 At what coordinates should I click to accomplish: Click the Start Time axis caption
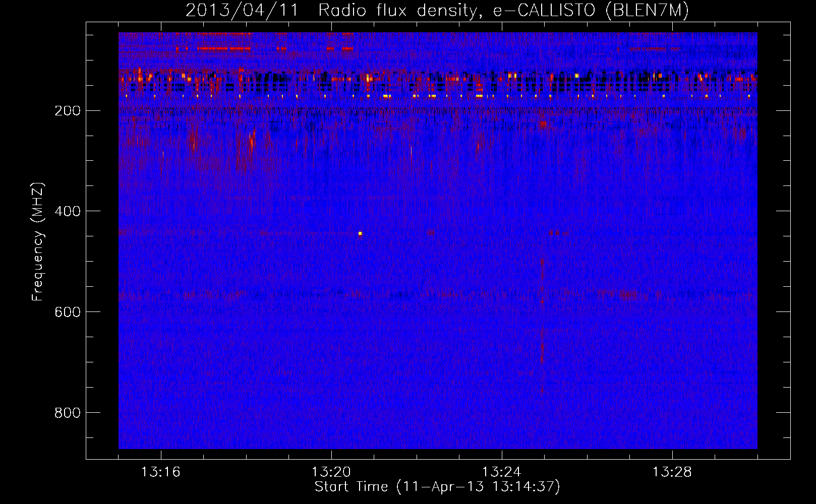(x=437, y=487)
